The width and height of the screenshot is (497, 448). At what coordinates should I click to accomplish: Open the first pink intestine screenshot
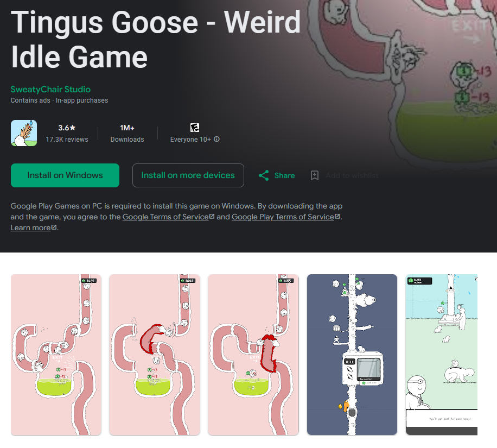[56, 355]
